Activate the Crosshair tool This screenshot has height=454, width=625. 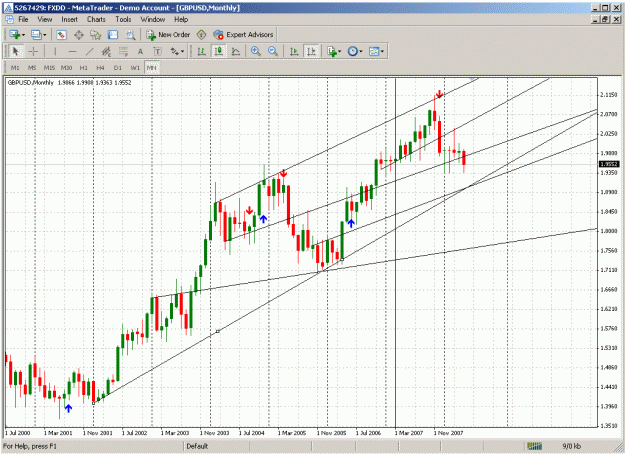pos(33,51)
